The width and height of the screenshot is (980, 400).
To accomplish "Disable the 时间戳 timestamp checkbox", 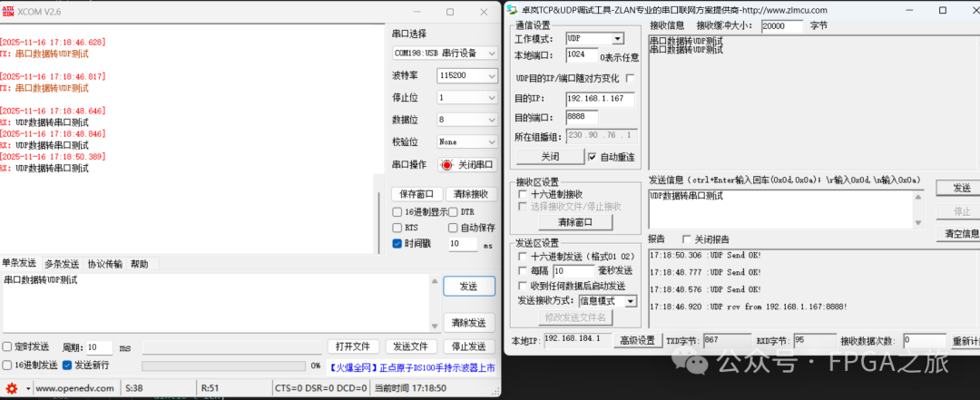I will [397, 244].
